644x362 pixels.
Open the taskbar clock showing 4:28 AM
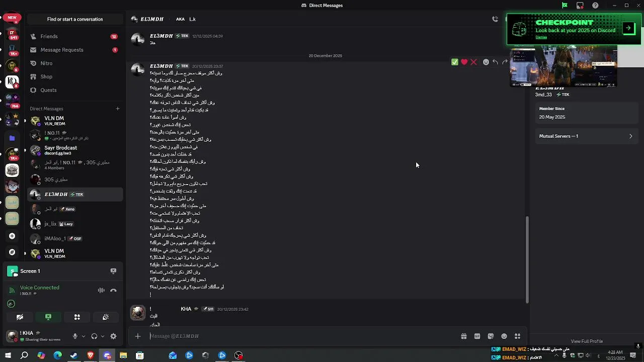point(616,355)
